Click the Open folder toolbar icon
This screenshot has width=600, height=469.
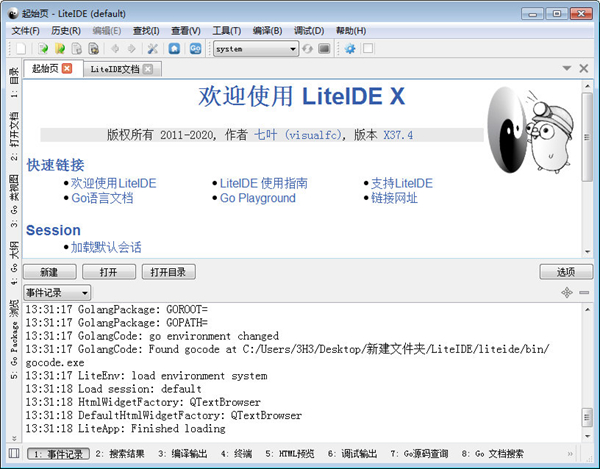point(60,49)
